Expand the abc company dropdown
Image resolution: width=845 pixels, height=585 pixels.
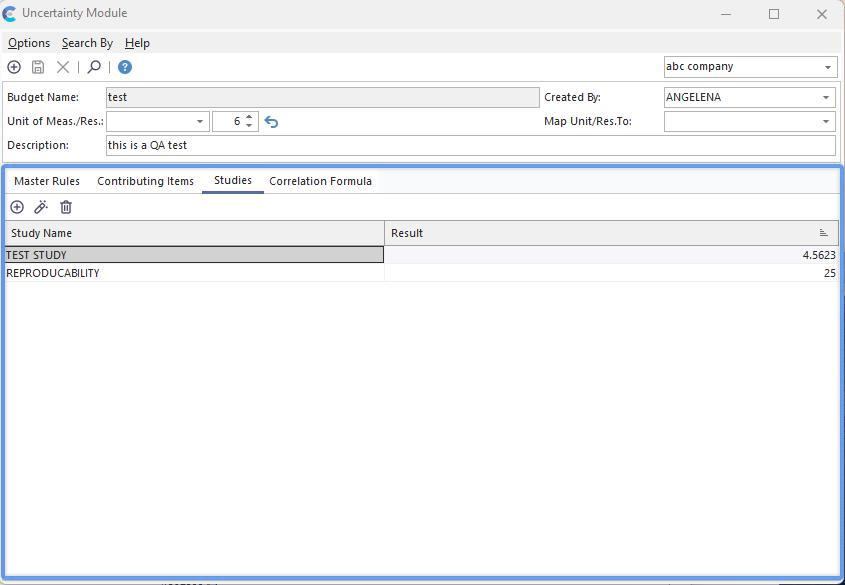827,67
